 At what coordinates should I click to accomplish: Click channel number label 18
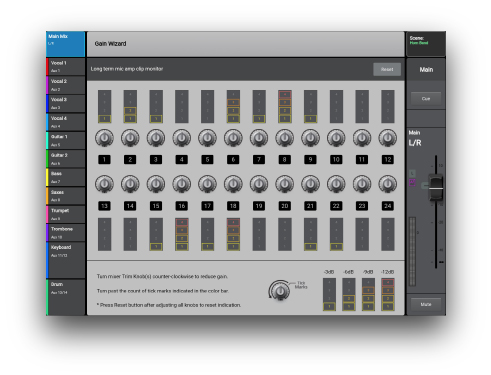(x=233, y=206)
